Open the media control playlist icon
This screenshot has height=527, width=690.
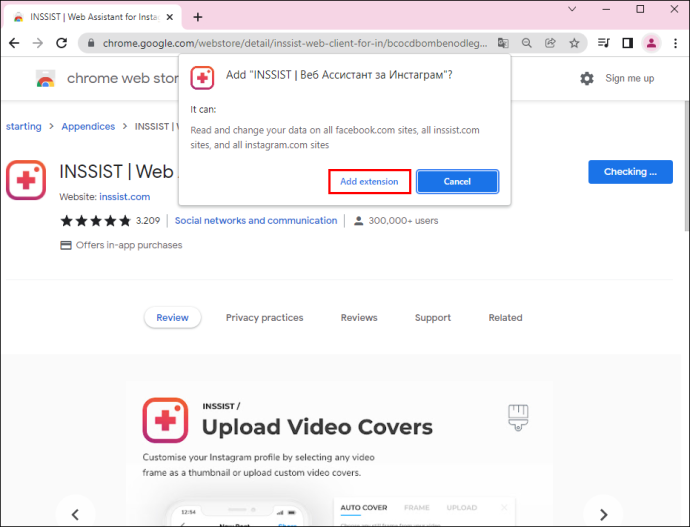click(x=604, y=43)
